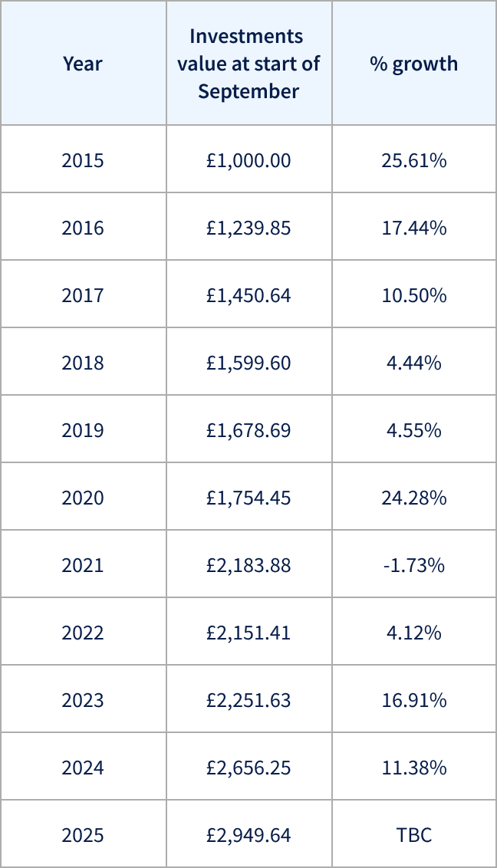Click the £1,678.69 value cell
Image resolution: width=497 pixels, height=868 pixels.
248,431
